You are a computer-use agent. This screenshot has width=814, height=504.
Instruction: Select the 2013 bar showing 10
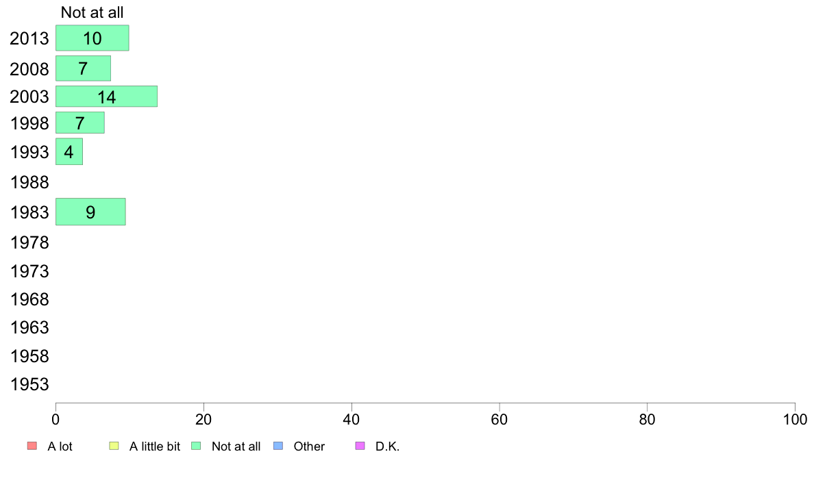pos(92,38)
